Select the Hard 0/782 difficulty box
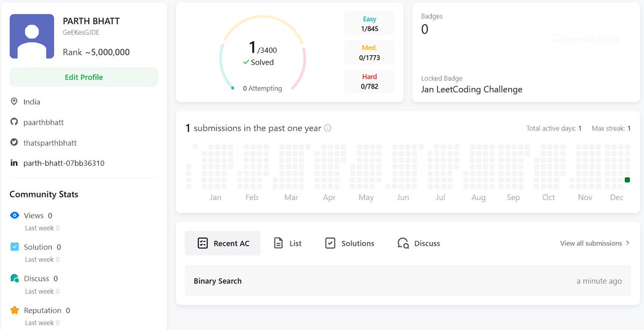This screenshot has width=644, height=330. tap(369, 81)
